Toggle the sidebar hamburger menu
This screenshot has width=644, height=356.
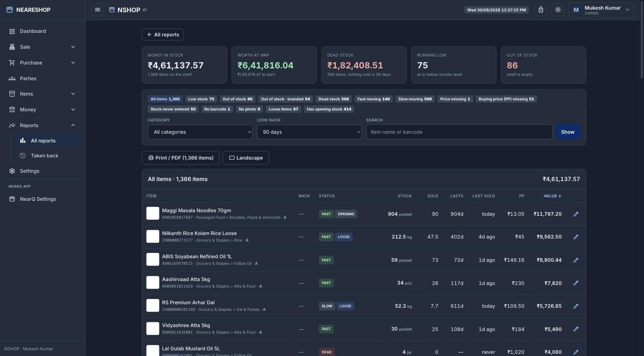coord(97,10)
